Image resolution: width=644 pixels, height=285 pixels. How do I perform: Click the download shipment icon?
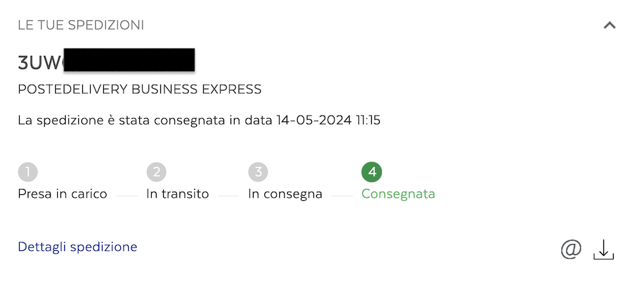tap(603, 249)
